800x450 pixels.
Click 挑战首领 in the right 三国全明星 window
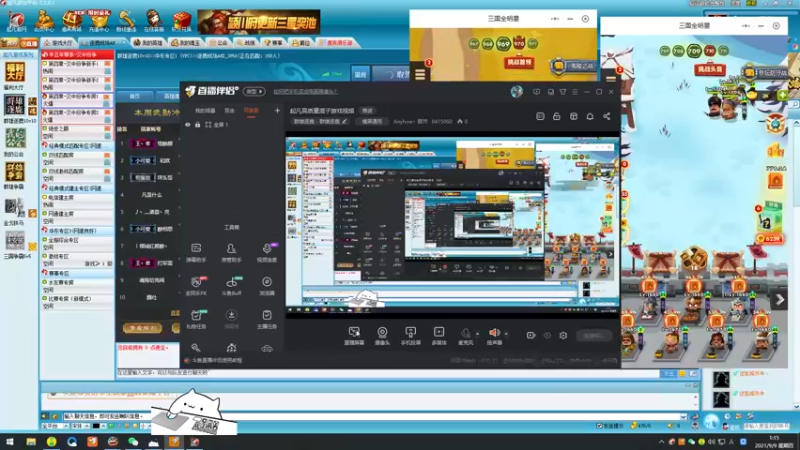point(709,69)
